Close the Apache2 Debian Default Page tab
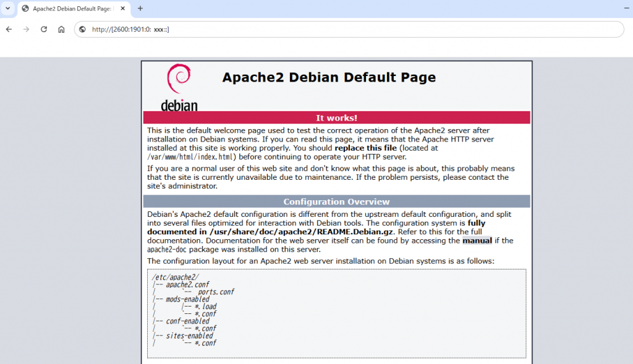Viewport: 633px width, 364px height. tap(123, 9)
